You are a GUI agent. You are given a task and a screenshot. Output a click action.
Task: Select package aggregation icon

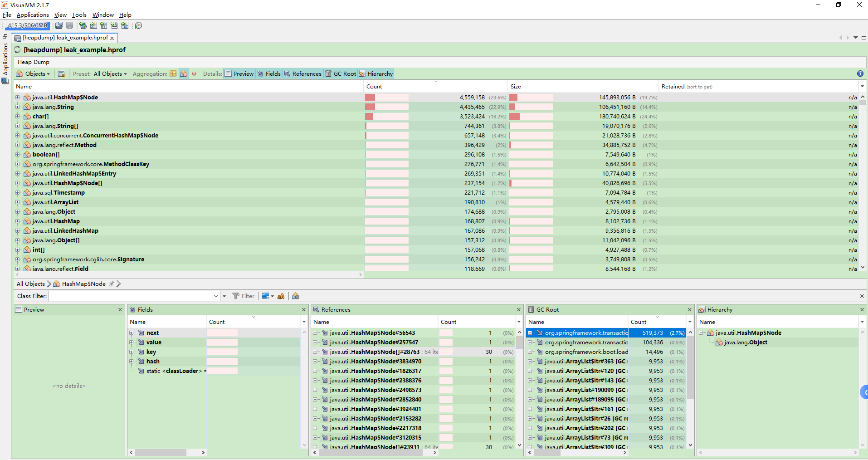(173, 73)
